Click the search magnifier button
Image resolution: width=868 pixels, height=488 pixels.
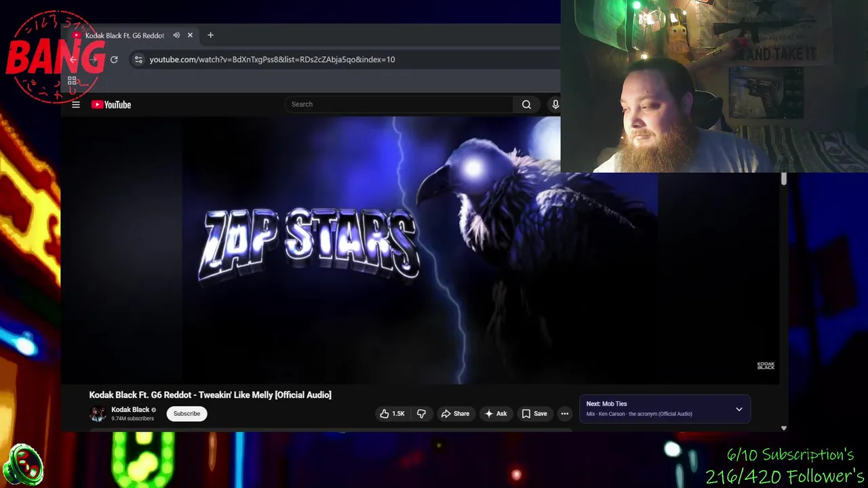click(x=526, y=104)
